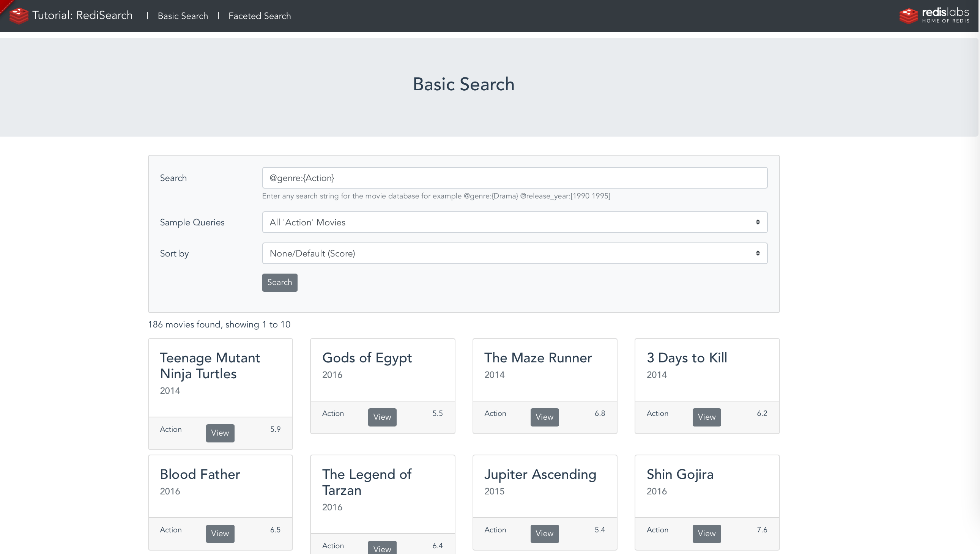Switch to the Basic Search tab
This screenshot has width=980, height=554.
click(183, 16)
